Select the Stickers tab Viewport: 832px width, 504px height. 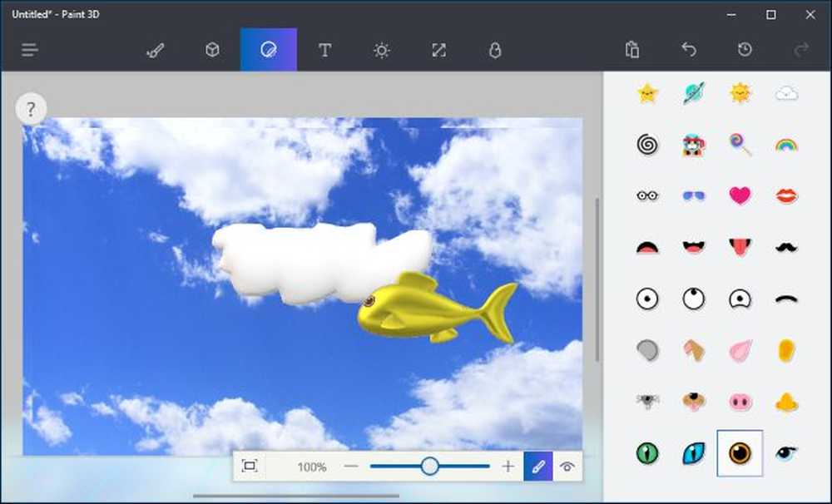tap(269, 50)
